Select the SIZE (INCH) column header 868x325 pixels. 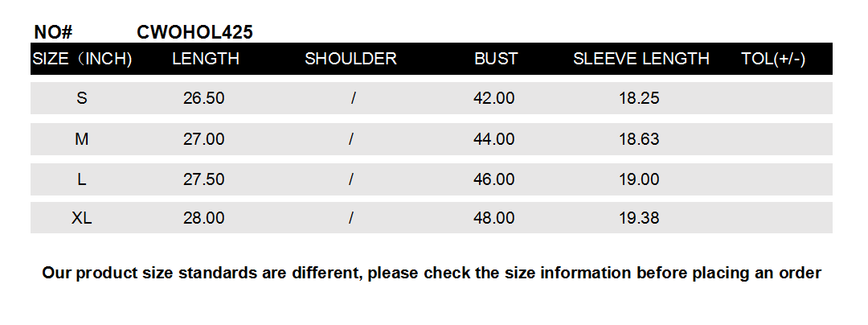coord(82,59)
